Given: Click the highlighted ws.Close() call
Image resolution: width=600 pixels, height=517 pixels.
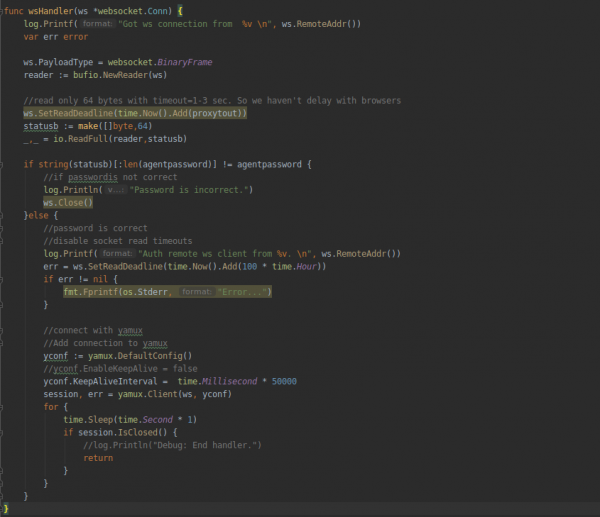Looking at the screenshot, I should point(68,203).
